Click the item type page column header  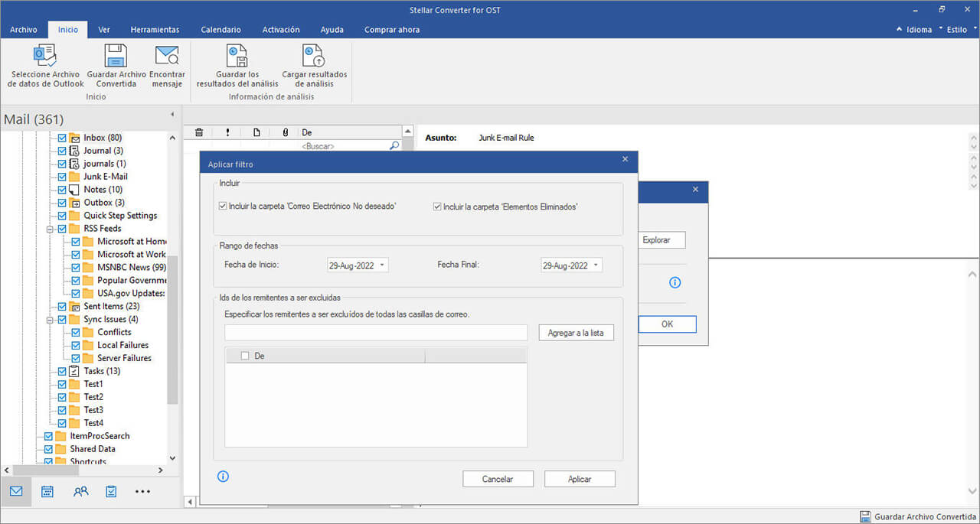coord(256,132)
